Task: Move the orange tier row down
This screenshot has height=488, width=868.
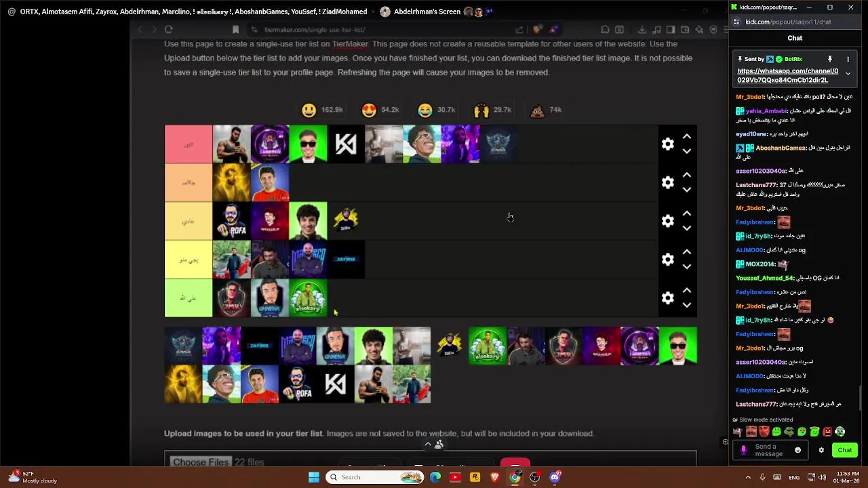Action: [x=686, y=190]
